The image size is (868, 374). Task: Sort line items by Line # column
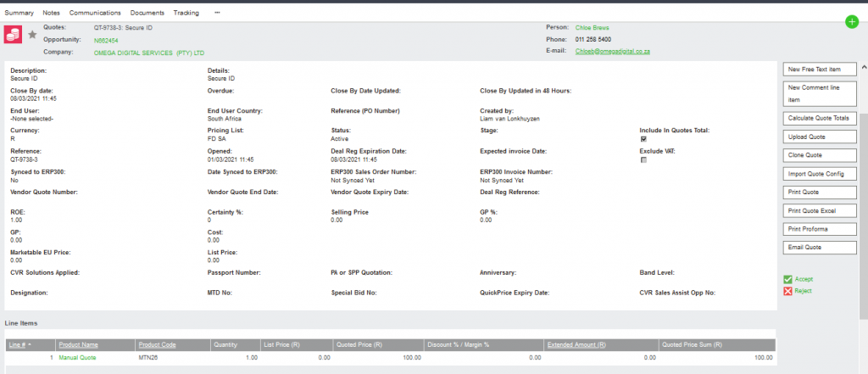click(x=19, y=345)
